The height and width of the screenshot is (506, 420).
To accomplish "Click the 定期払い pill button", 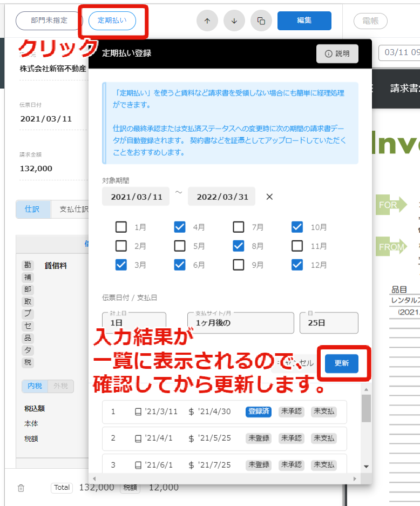I will click(112, 21).
